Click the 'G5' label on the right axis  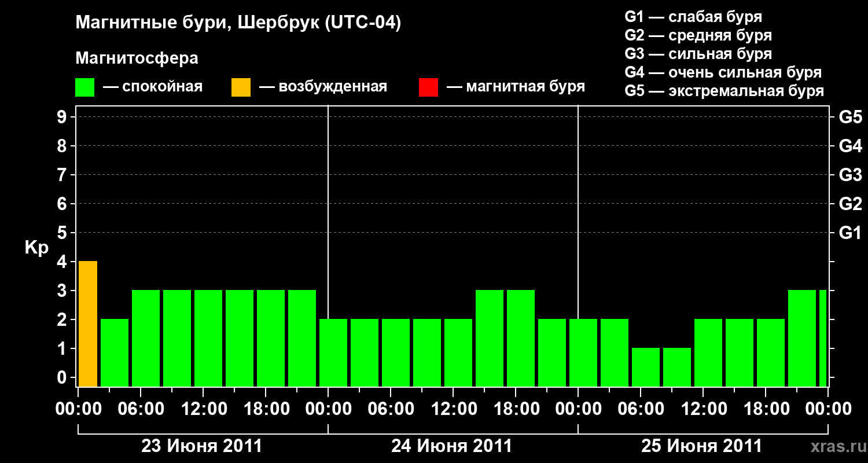850,117
